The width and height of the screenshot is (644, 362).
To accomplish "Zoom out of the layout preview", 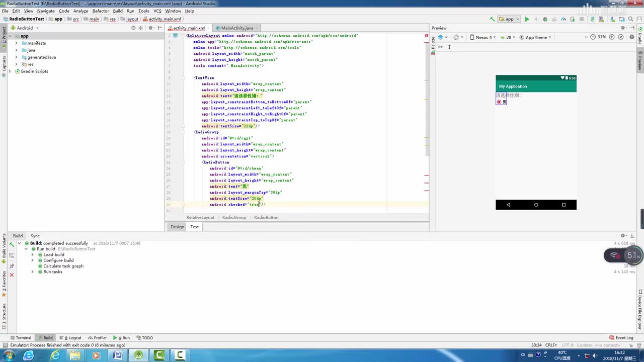I will [593, 37].
